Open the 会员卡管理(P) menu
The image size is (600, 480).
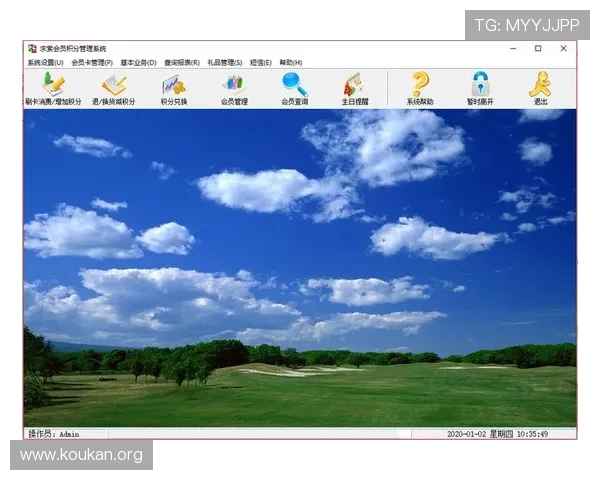point(92,62)
